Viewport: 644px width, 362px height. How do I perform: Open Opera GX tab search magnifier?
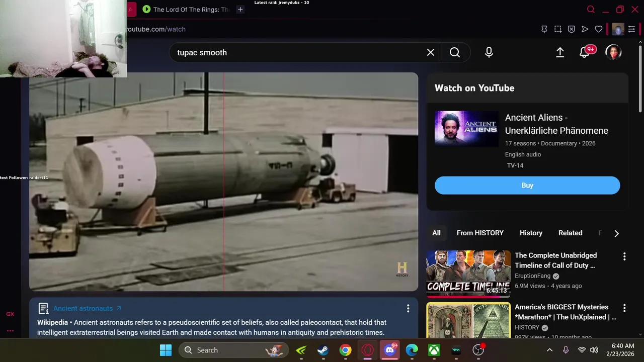point(591,10)
